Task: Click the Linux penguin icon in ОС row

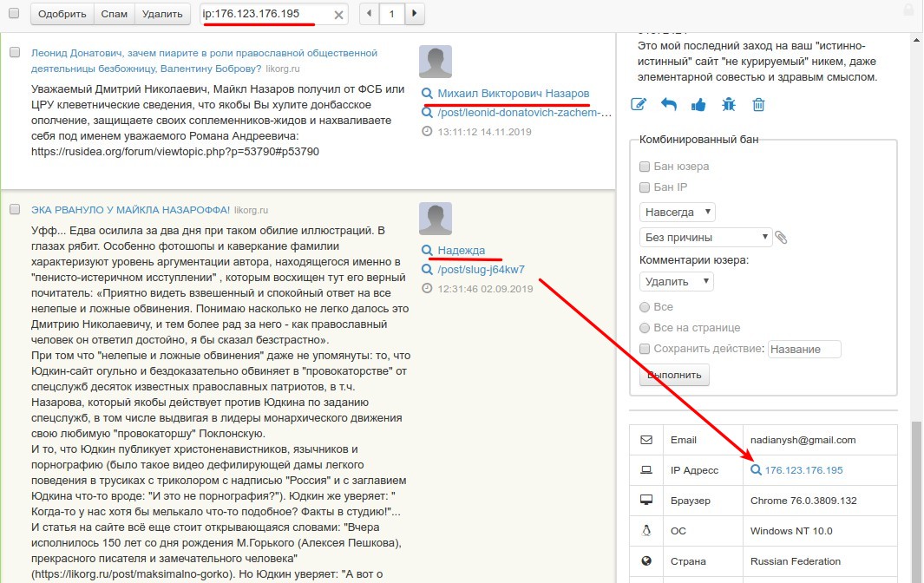Action: pos(646,531)
